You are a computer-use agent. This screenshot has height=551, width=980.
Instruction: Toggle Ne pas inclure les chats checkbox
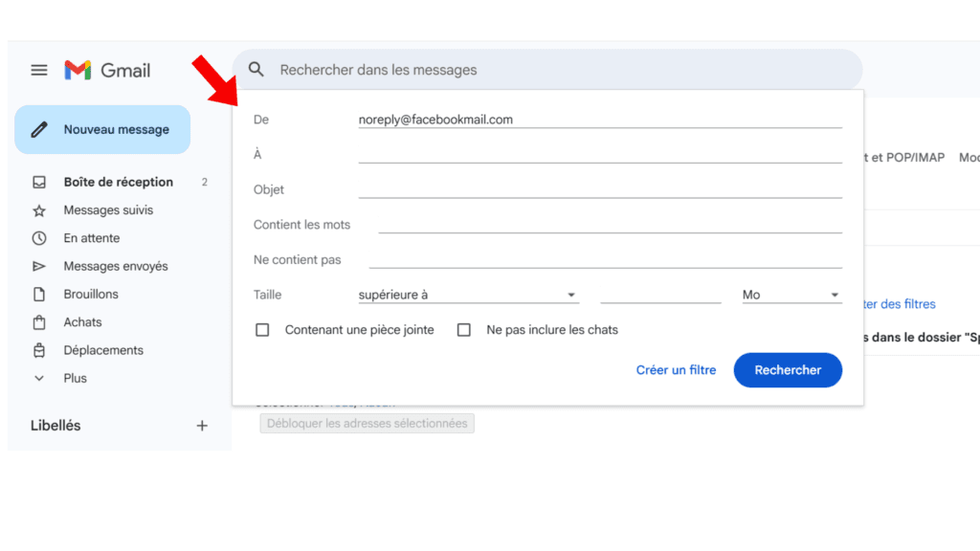[464, 330]
